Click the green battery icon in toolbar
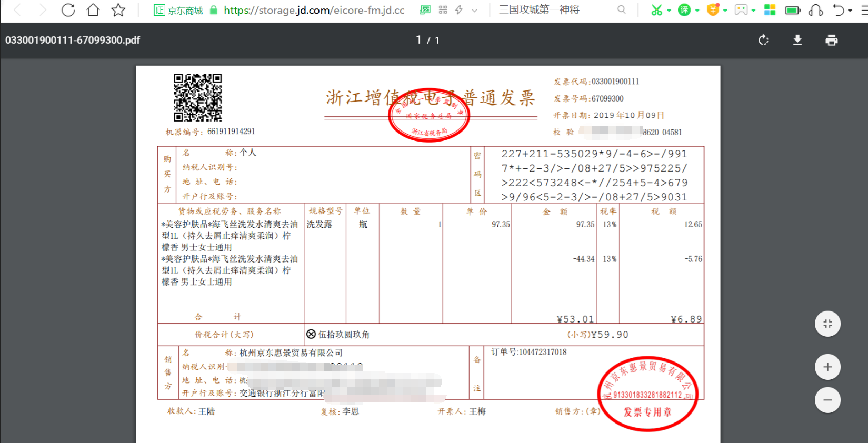The image size is (868, 443). point(793,10)
